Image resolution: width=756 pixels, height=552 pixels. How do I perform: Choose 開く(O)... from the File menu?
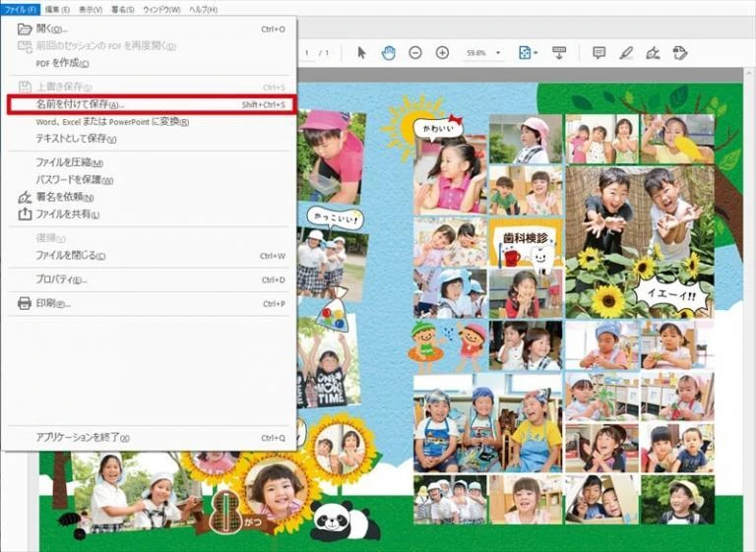click(151, 30)
